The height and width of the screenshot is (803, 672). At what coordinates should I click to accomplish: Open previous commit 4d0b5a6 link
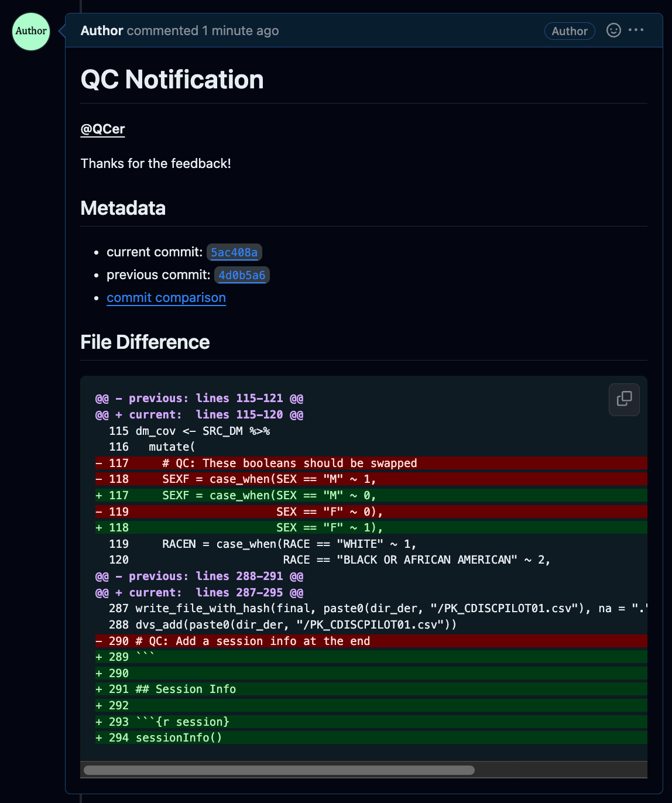tap(242, 275)
